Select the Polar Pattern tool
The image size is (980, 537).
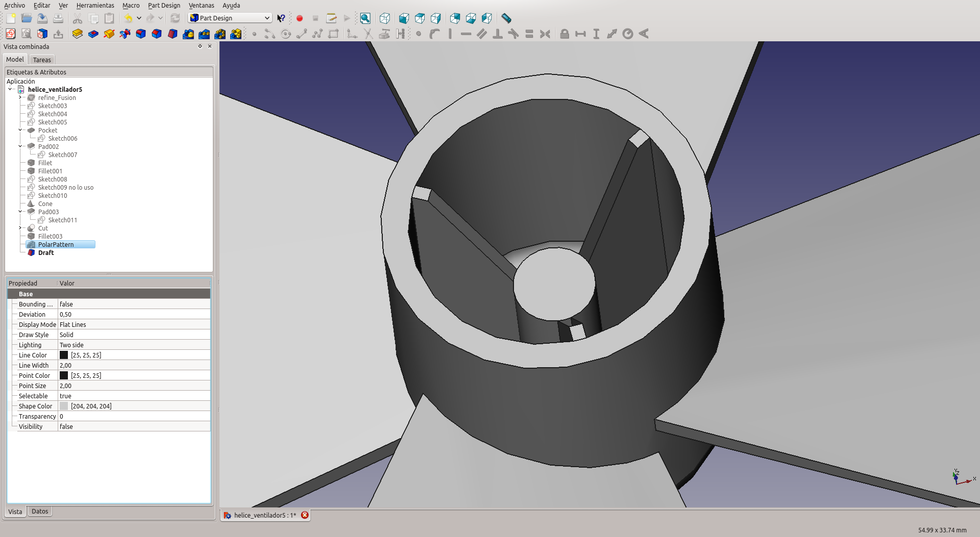pyautogui.click(x=220, y=34)
